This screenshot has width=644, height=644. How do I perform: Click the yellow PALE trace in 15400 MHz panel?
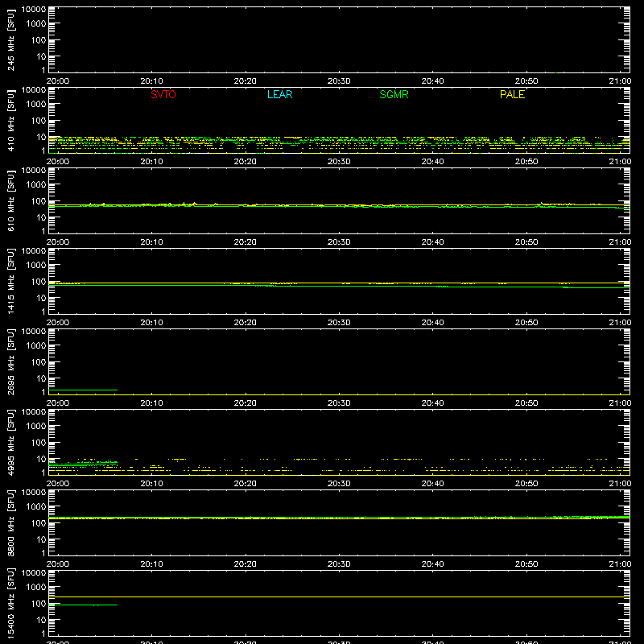(339, 597)
